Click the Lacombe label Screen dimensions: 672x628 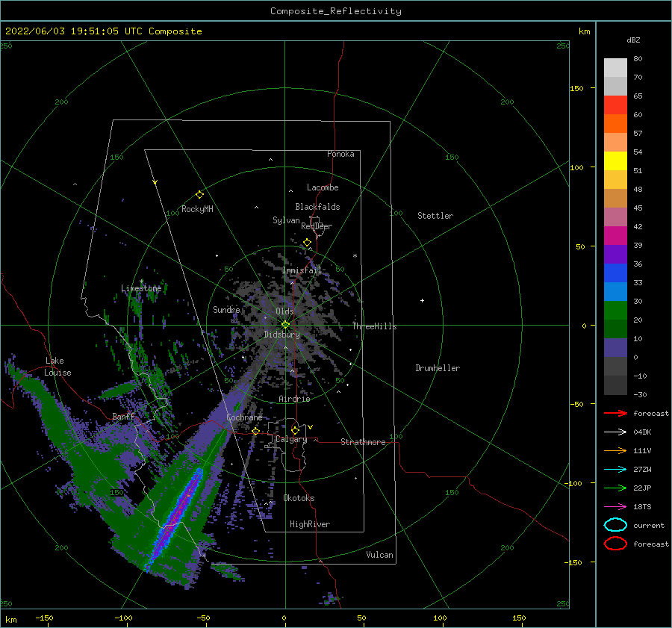coord(323,187)
